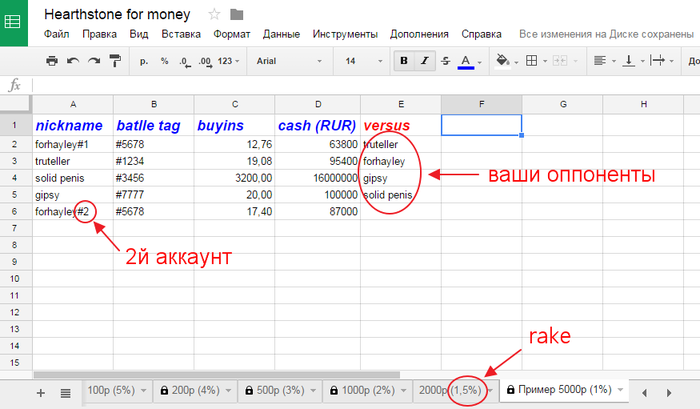Click the save status message link
The height and width of the screenshot is (409, 700).
[606, 34]
